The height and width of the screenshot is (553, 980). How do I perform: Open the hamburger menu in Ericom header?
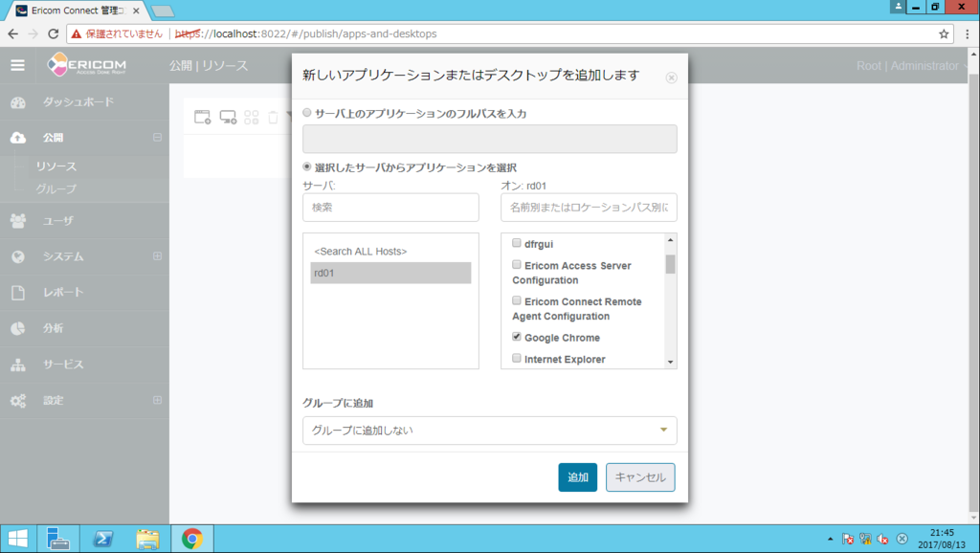click(17, 65)
